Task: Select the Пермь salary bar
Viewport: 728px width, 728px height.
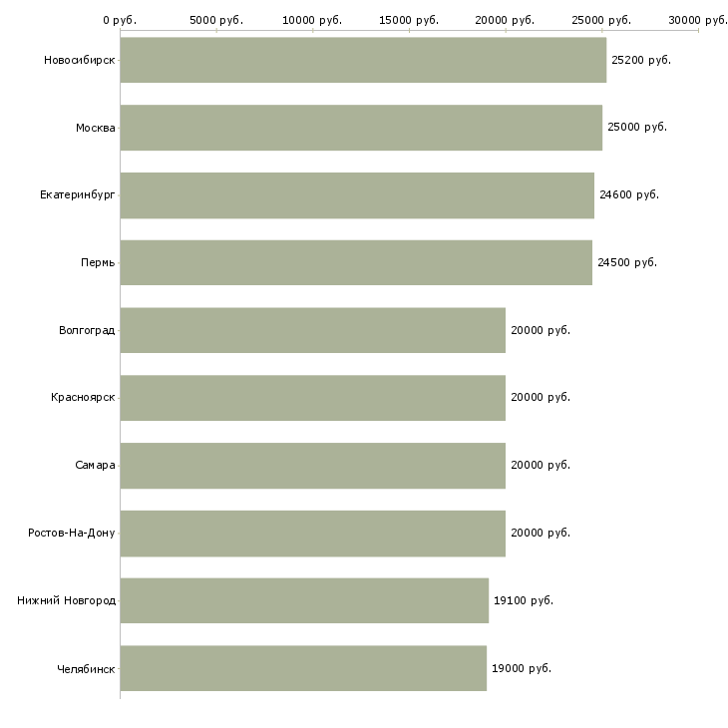Action: click(356, 262)
